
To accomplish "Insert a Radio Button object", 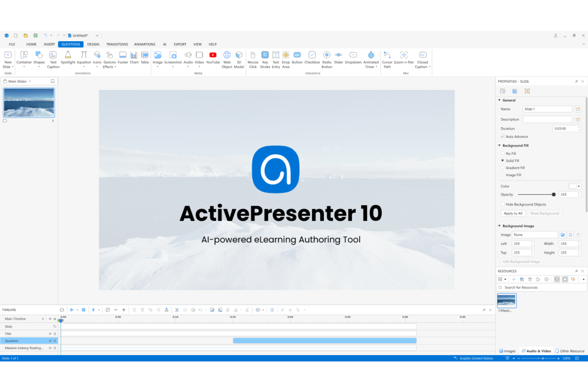I will [x=327, y=60].
